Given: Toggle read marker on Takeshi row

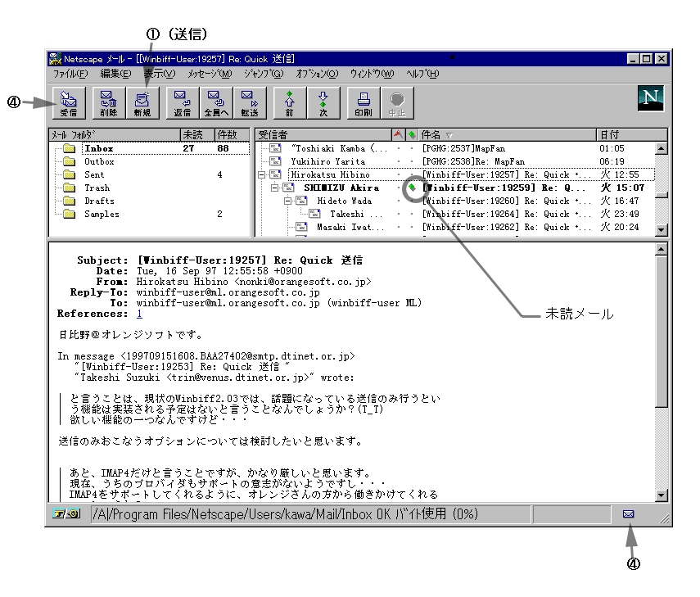Looking at the screenshot, I should [x=412, y=215].
